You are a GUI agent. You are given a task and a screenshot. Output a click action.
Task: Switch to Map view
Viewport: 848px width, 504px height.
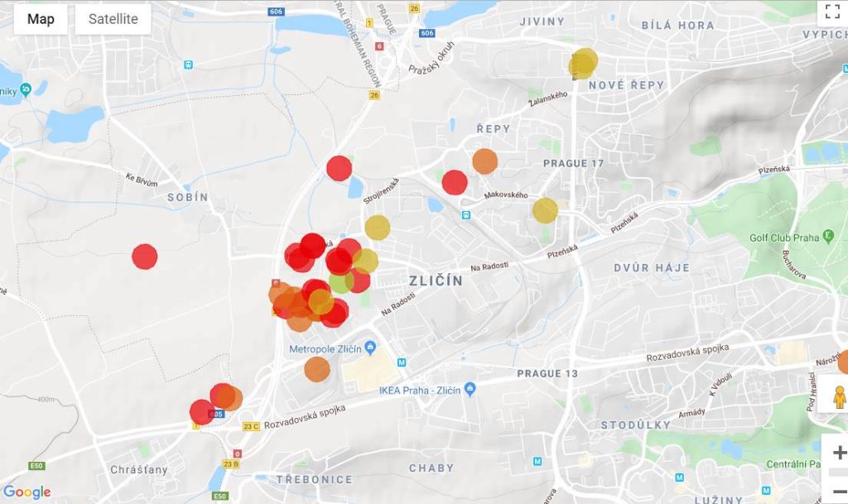[x=41, y=19]
